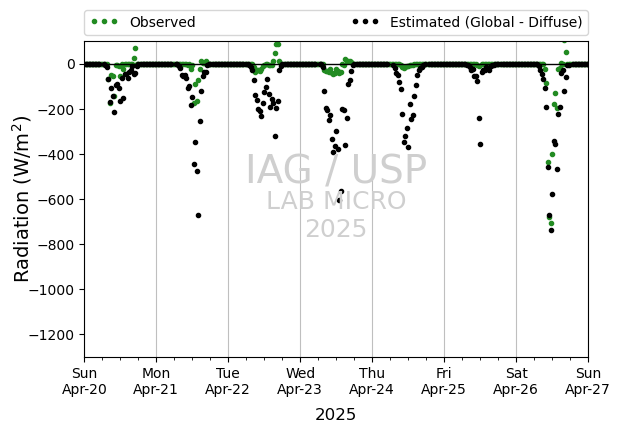Select the Sat Apr-26 date label

point(516,381)
